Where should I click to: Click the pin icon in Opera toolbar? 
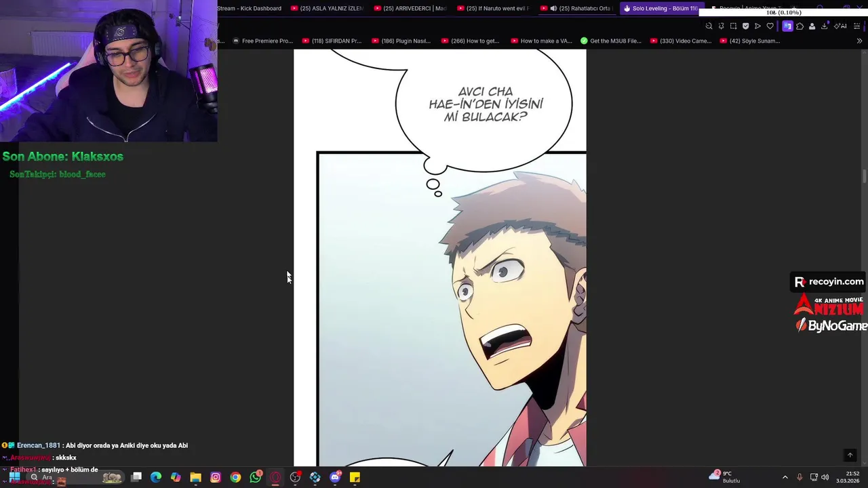click(721, 26)
